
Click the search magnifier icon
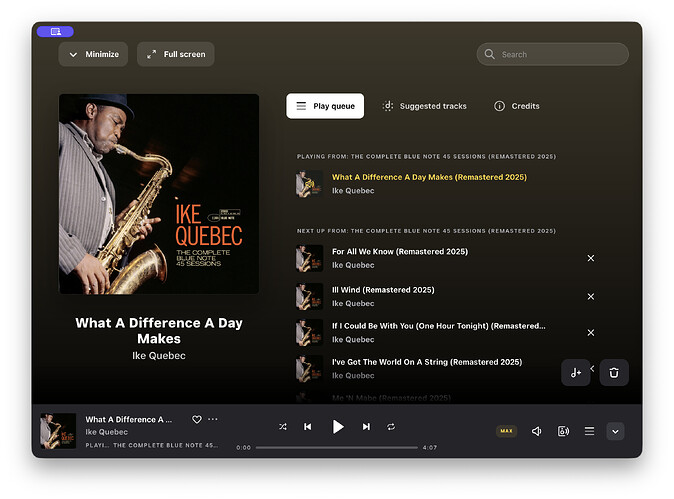[489, 54]
